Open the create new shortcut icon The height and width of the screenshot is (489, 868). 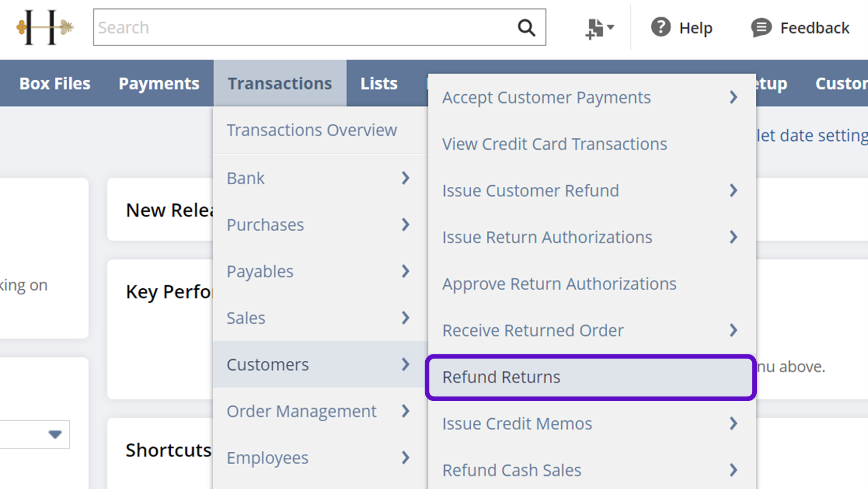pos(598,27)
